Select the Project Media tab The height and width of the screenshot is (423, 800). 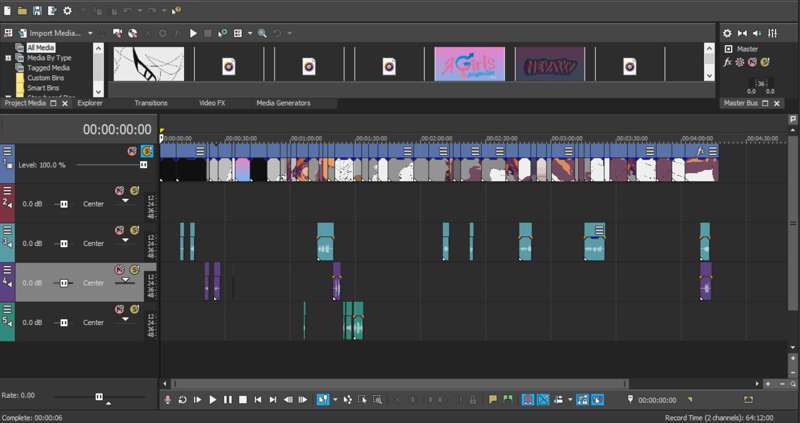[25, 103]
